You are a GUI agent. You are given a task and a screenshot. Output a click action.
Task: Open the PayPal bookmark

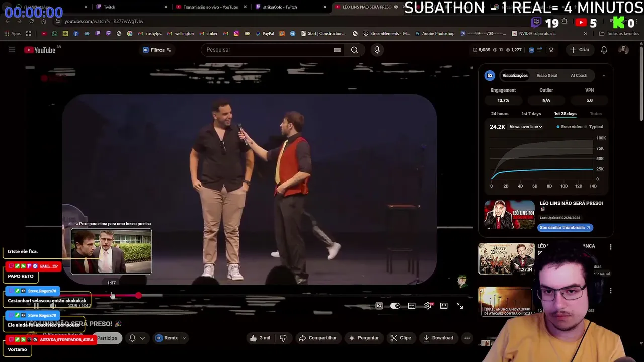click(265, 34)
